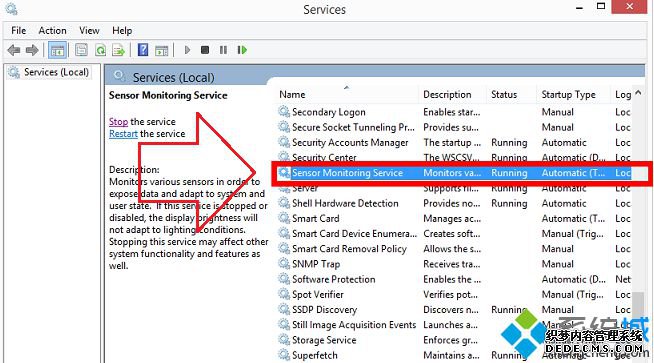Click the Pause Service icon
654x363 pixels.
[223, 50]
